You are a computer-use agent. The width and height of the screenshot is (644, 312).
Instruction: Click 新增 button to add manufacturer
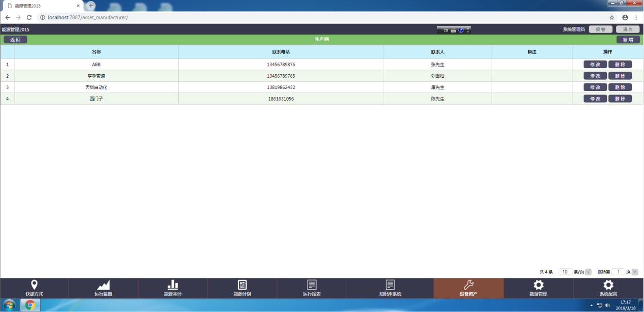tap(628, 40)
